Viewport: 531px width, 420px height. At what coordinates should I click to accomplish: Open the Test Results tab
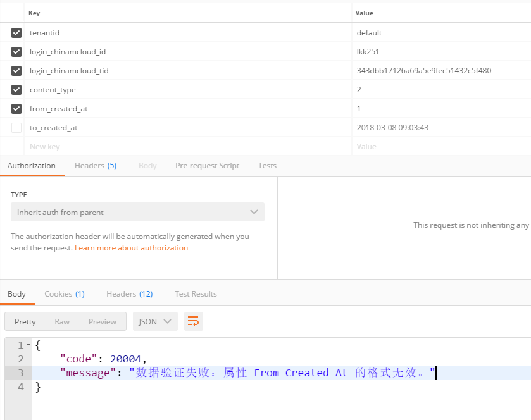(x=196, y=294)
